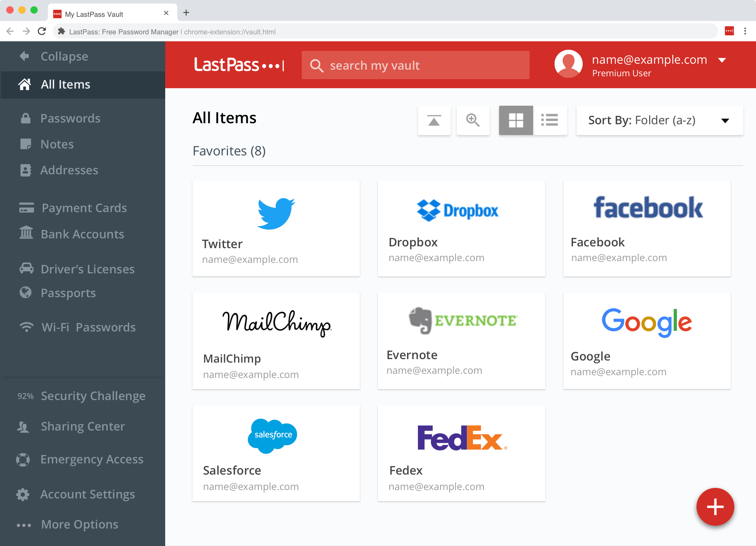Scroll up to top with upload icon
The width and height of the screenshot is (756, 546).
(x=434, y=120)
